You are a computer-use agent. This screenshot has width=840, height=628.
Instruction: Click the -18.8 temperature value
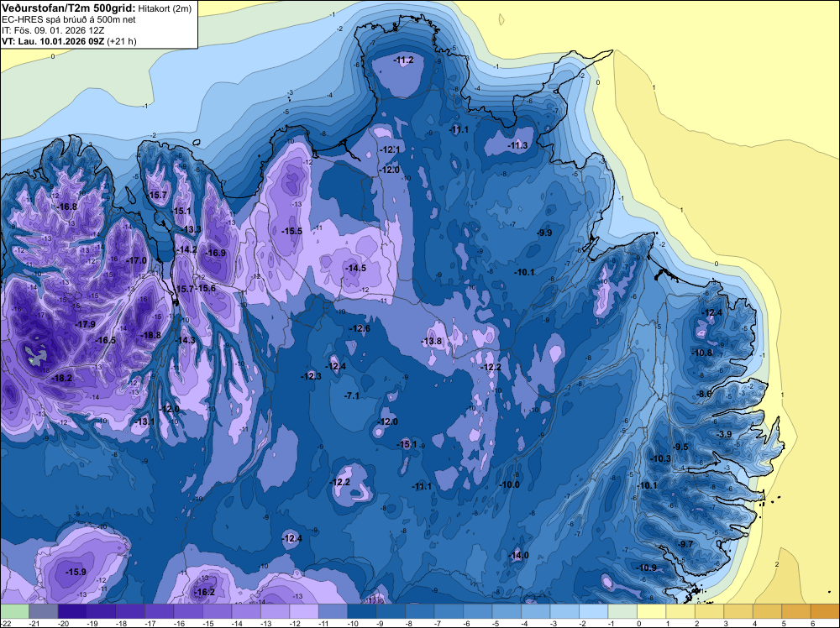tap(150, 335)
